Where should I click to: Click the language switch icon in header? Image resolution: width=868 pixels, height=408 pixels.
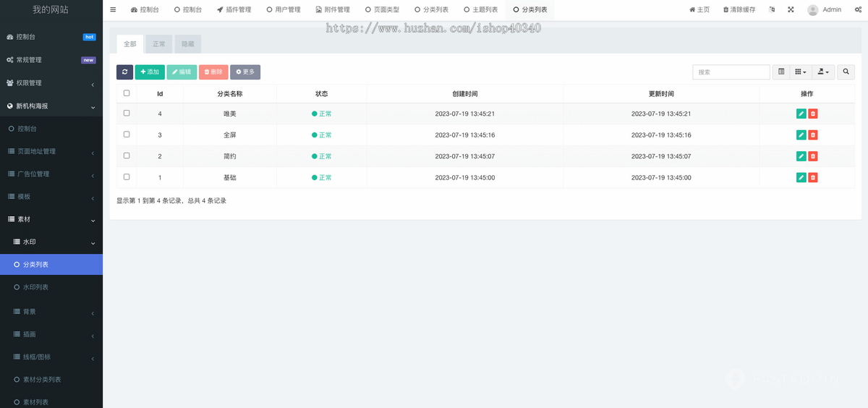click(x=772, y=9)
